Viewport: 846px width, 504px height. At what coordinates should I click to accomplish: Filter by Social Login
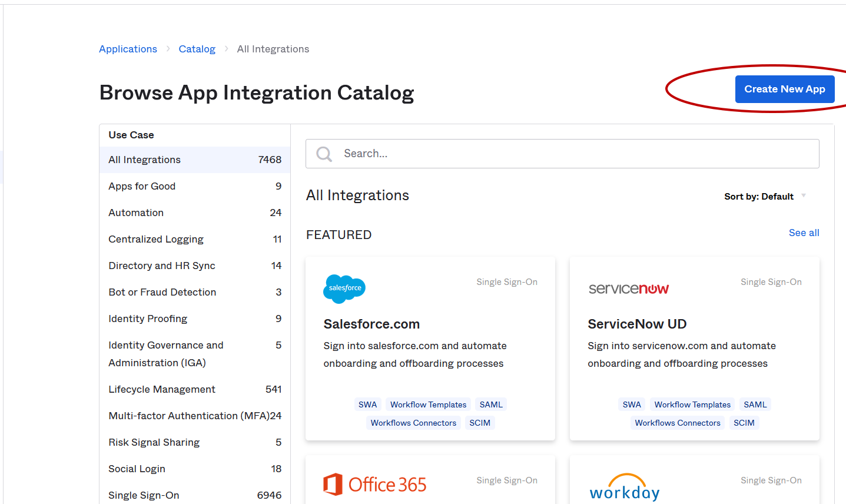tap(195, 469)
